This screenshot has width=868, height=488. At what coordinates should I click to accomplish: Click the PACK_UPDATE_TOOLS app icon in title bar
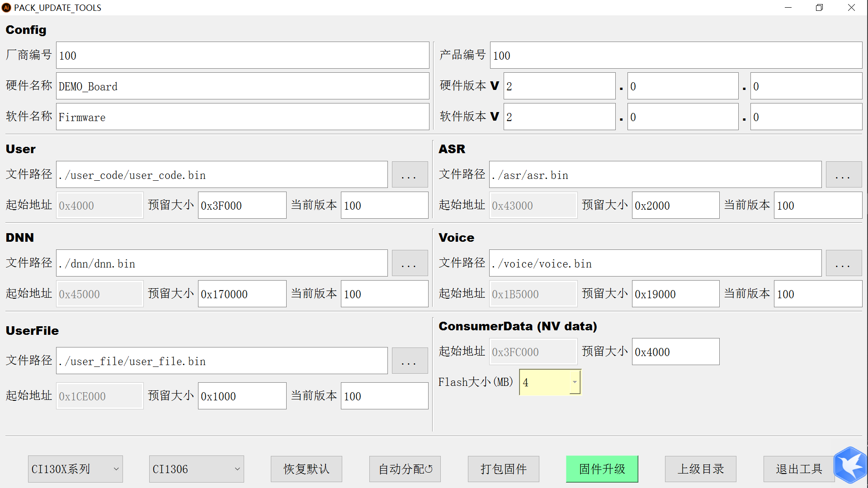point(6,8)
